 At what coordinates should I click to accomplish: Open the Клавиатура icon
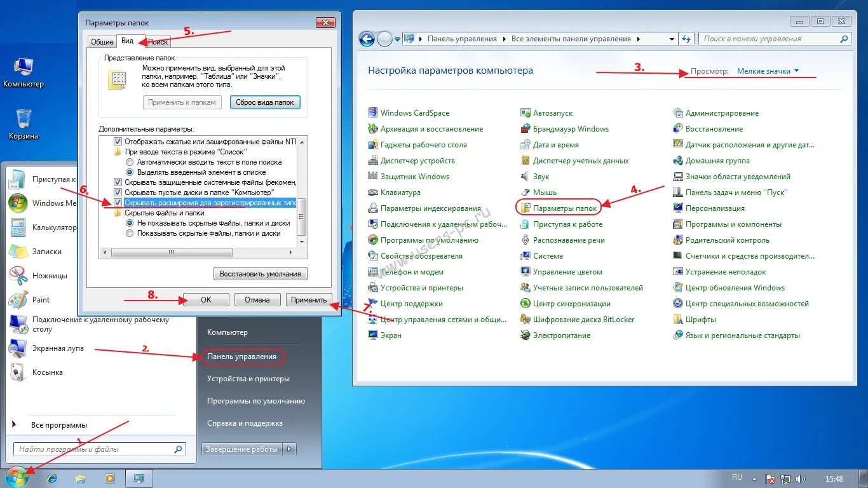373,193
